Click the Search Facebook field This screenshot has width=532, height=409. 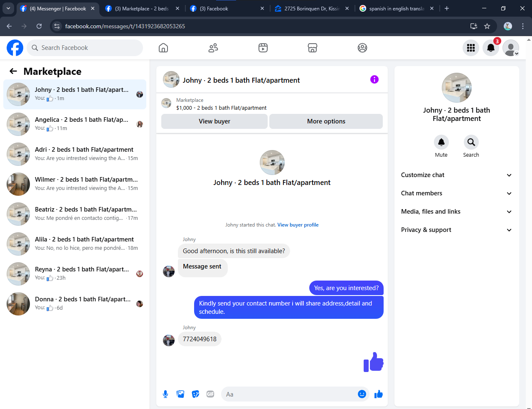(85, 48)
